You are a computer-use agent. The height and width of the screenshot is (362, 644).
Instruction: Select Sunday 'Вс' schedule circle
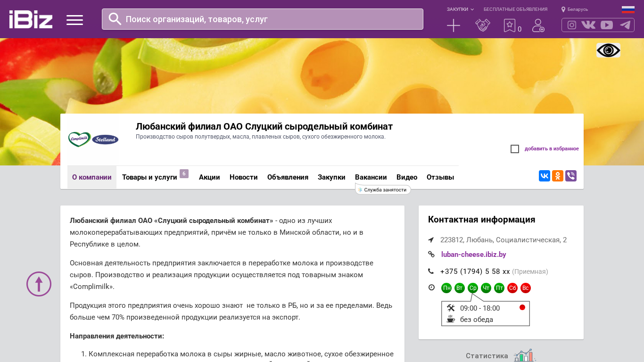pos(526,288)
